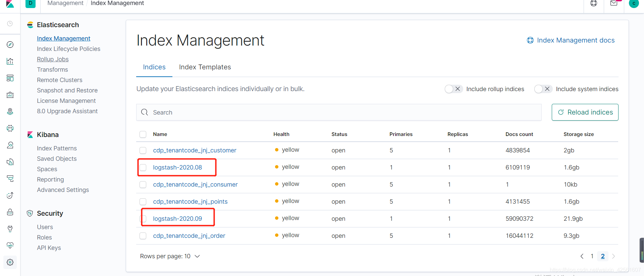Open Reporting under Kibana

tap(50, 180)
